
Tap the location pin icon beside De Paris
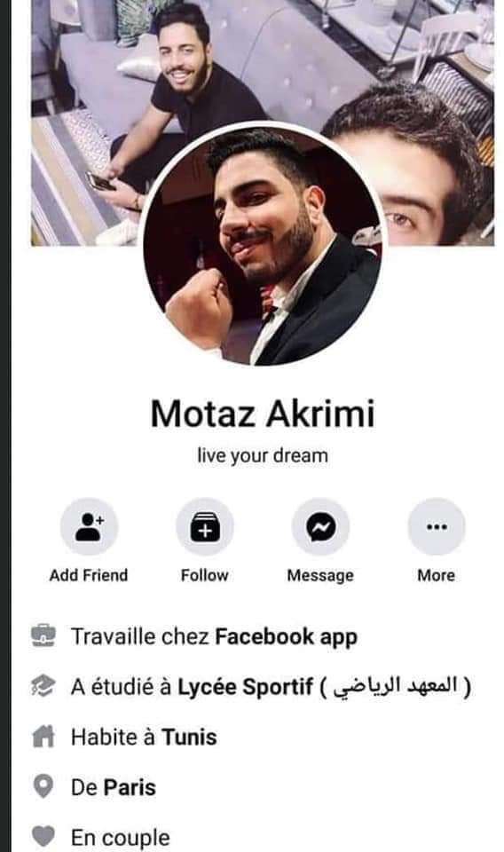click(43, 786)
